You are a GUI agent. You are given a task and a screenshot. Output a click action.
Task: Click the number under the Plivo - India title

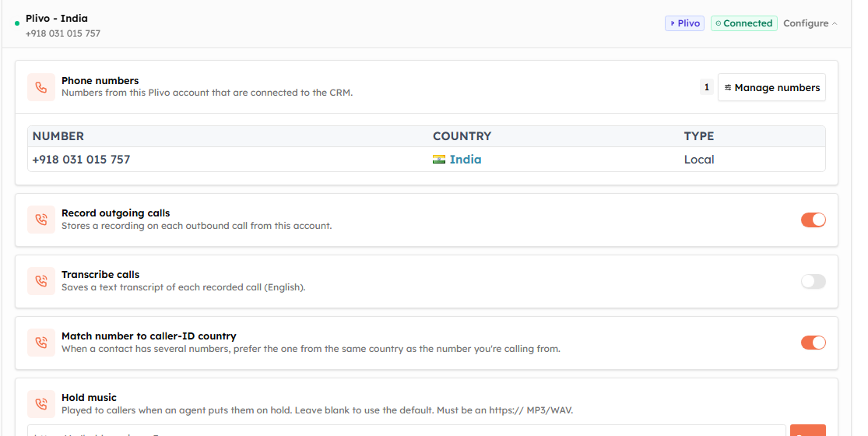click(x=63, y=33)
